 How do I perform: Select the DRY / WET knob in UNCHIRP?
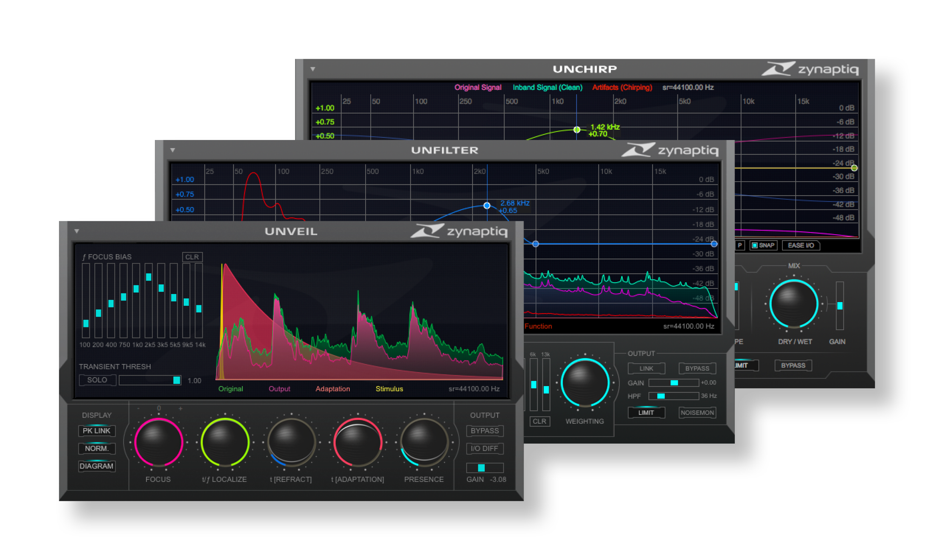(794, 304)
